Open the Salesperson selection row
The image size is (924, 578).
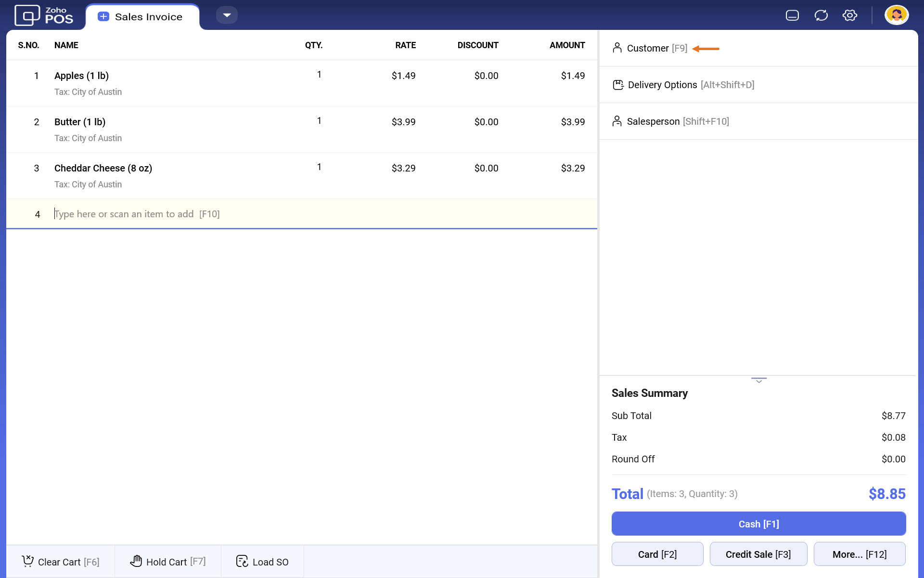coord(678,121)
